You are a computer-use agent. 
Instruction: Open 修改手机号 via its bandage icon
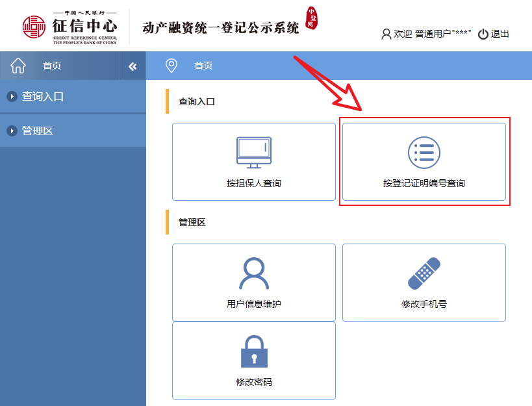coord(424,273)
